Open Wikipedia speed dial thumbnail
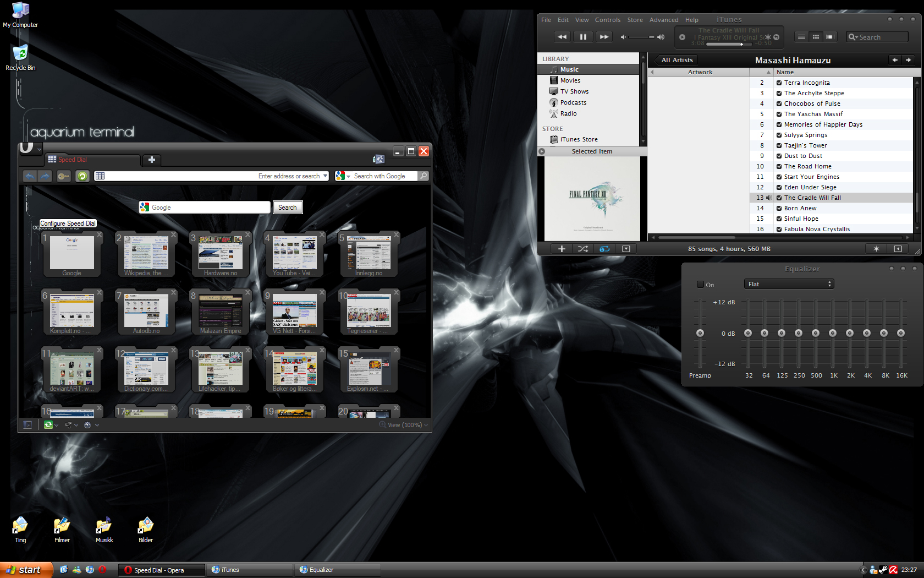The width and height of the screenshot is (924, 578). [x=146, y=254]
